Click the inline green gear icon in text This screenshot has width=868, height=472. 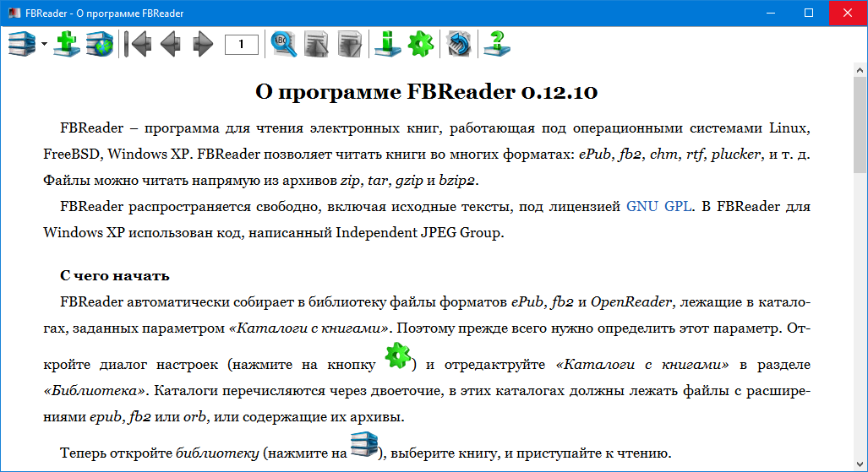(397, 355)
